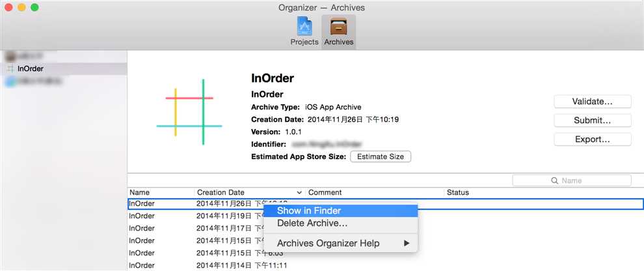Close the Organizer window
Viewport: 644px width, 271px height.
tap(8, 7)
